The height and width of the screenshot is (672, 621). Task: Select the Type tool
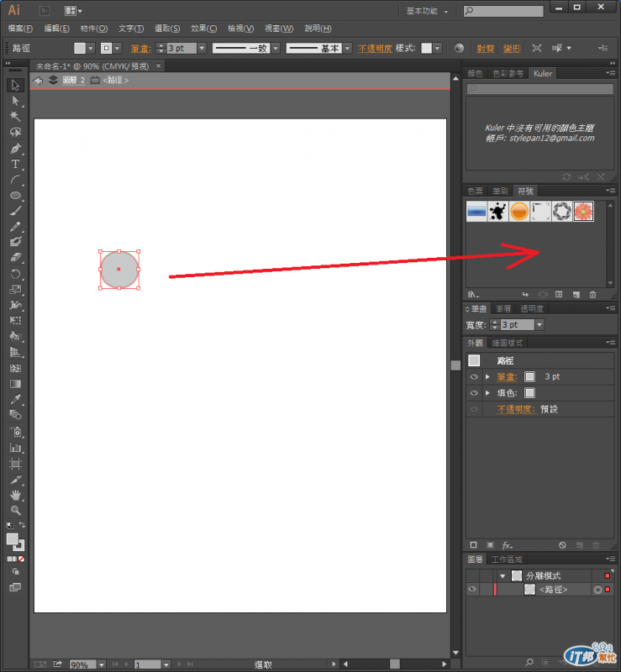(x=15, y=164)
